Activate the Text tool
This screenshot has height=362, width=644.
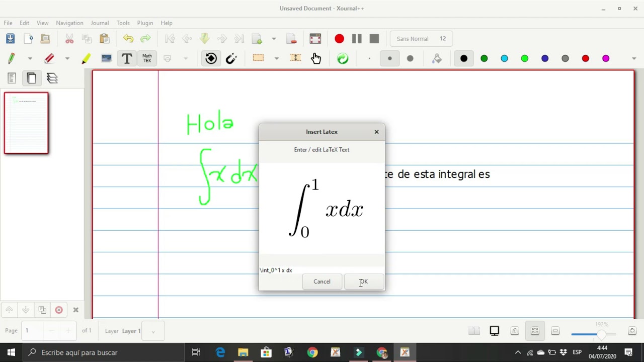coord(127,58)
